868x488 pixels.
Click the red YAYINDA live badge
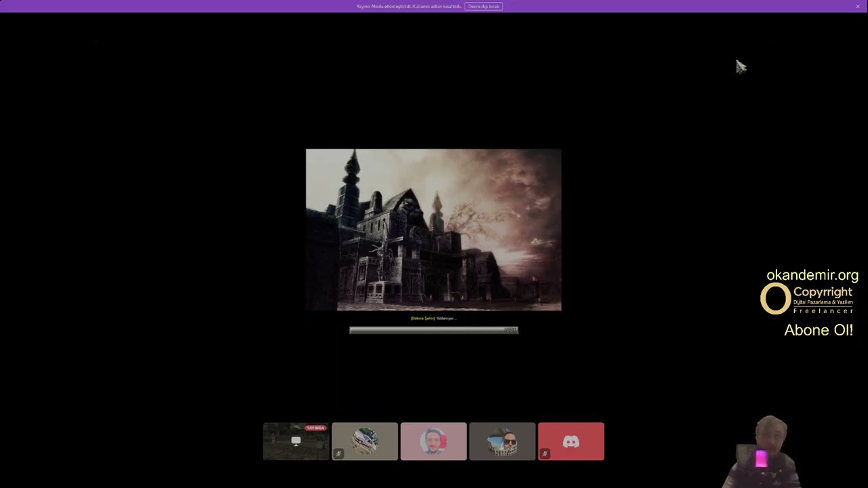click(315, 428)
